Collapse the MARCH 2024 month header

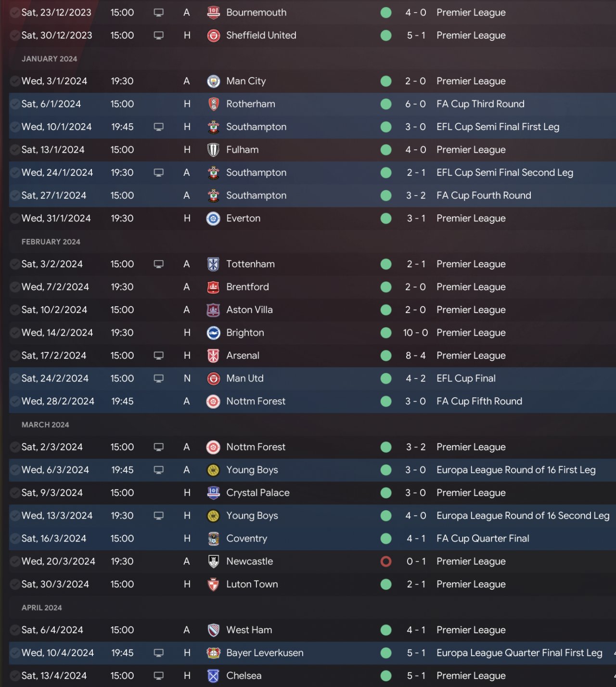[x=45, y=425]
